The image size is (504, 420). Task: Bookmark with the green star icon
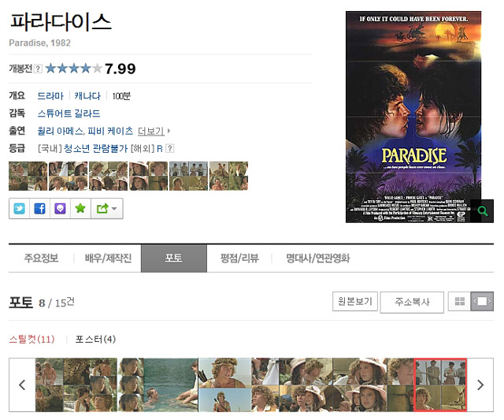point(80,209)
